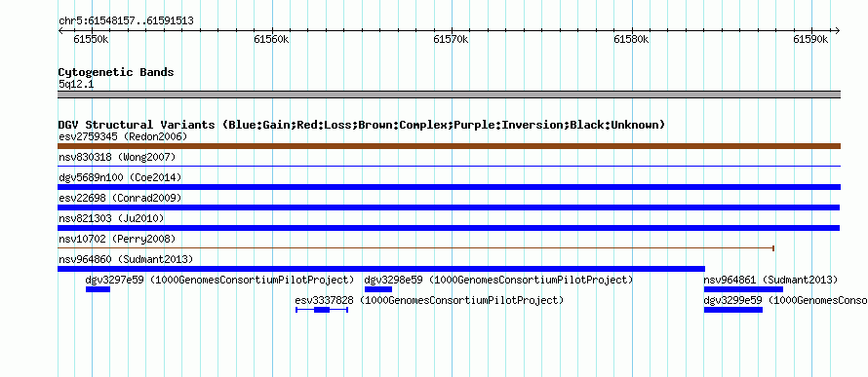Click the left arrow of the ruler
The height and width of the screenshot is (377, 868).
click(60, 31)
